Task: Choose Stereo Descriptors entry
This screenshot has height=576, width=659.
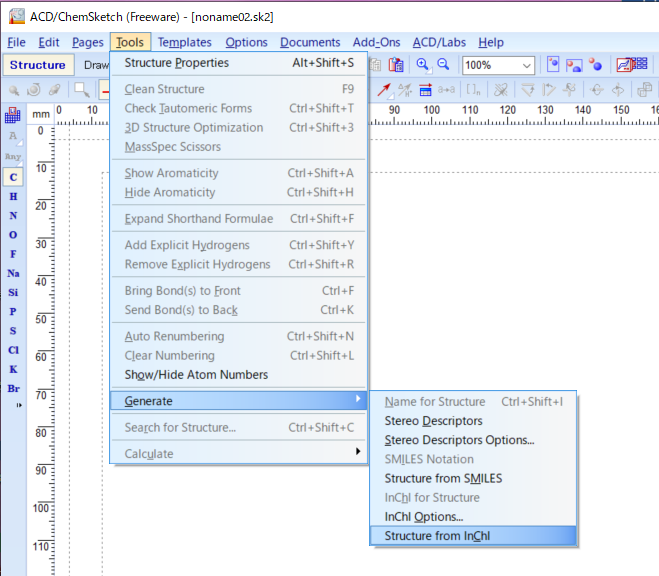Action: (x=473, y=421)
